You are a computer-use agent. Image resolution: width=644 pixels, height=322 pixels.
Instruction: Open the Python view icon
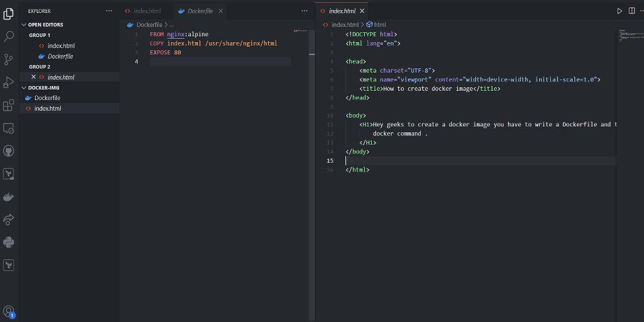(8, 242)
